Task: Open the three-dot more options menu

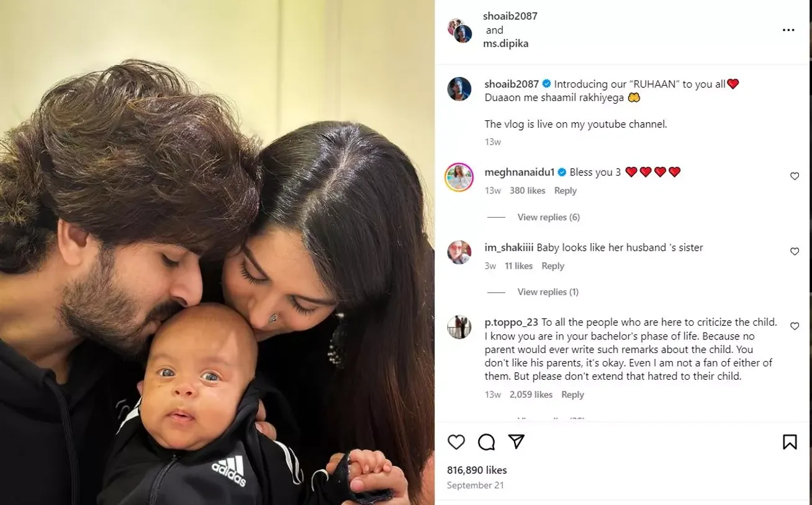Action: [x=788, y=30]
